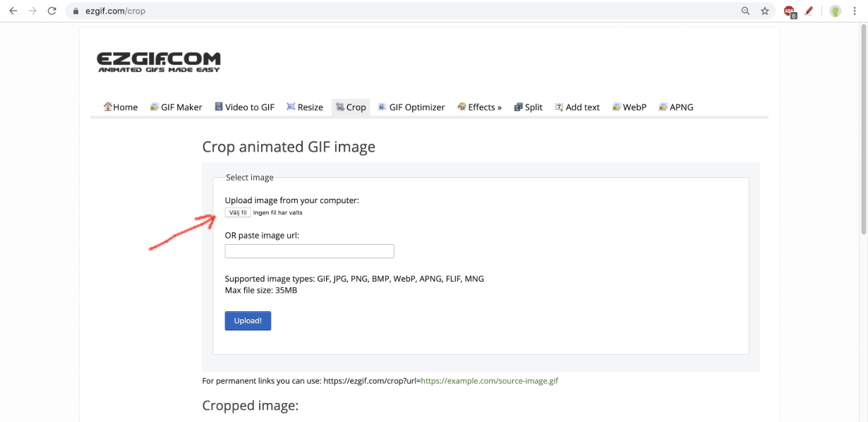The width and height of the screenshot is (868, 422).
Task: Expand the Effects » menu
Action: click(480, 107)
